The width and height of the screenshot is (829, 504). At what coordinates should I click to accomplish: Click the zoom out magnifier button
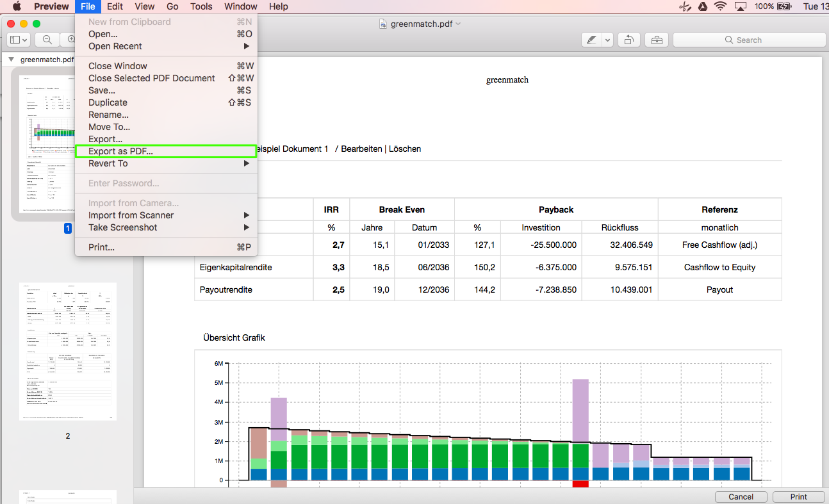click(47, 40)
